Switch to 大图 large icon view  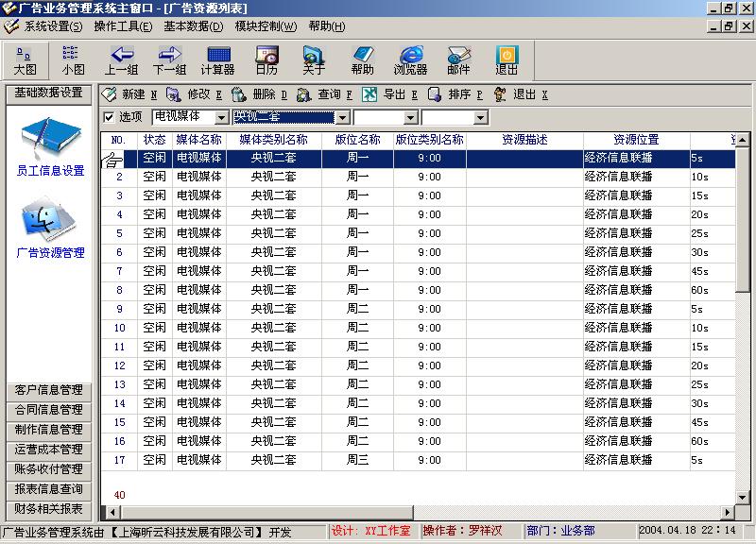[x=24, y=59]
